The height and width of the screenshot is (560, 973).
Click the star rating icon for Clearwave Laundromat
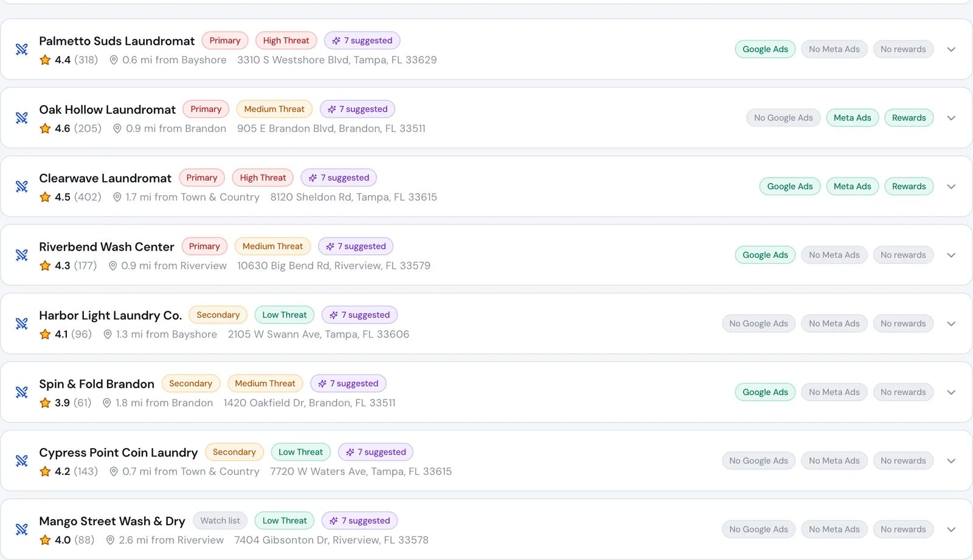[x=45, y=197]
